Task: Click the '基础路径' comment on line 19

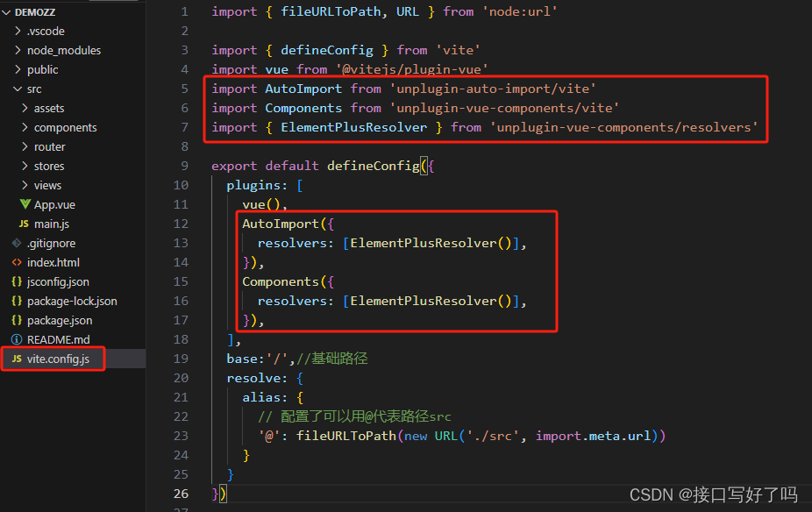Action: point(332,359)
